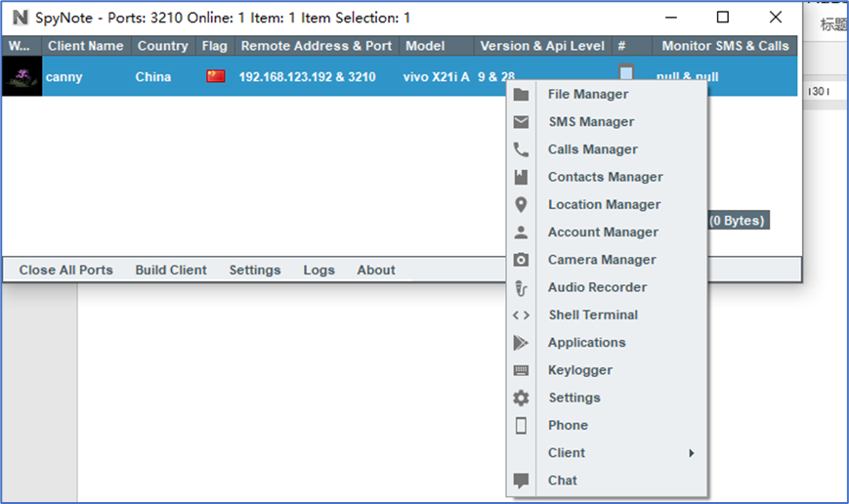The image size is (849, 504).
Task: Click the microphone icon beside Audio Recorder
Action: [x=521, y=288]
